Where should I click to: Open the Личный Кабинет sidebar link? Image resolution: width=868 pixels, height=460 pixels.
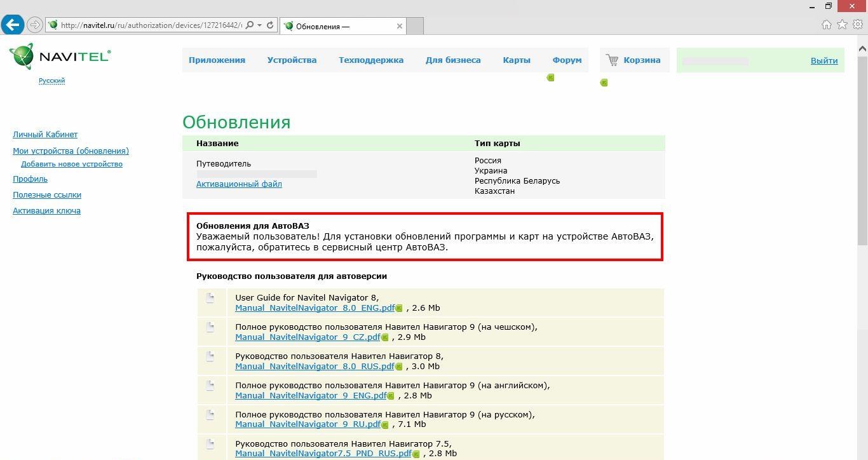pos(45,135)
